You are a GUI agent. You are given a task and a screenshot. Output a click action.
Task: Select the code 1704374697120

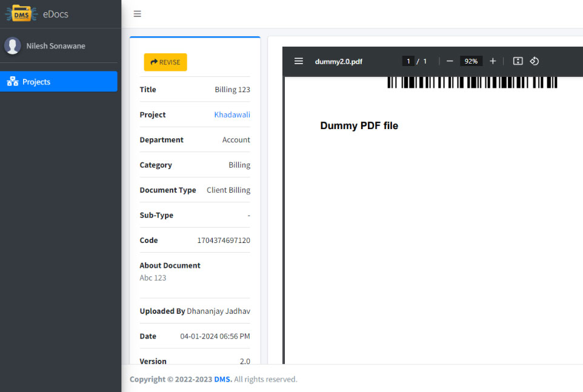click(x=224, y=241)
